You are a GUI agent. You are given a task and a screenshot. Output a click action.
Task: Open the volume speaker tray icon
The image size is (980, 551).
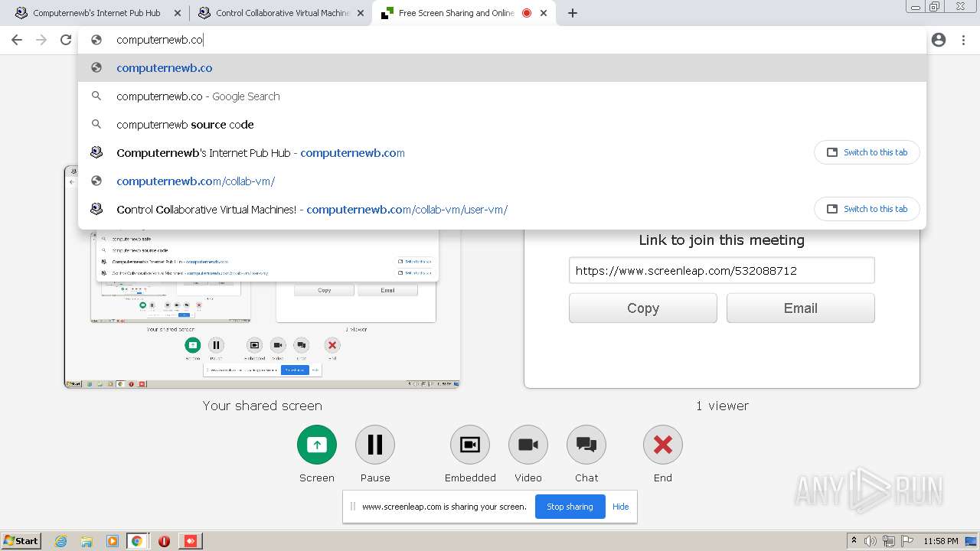(x=871, y=541)
